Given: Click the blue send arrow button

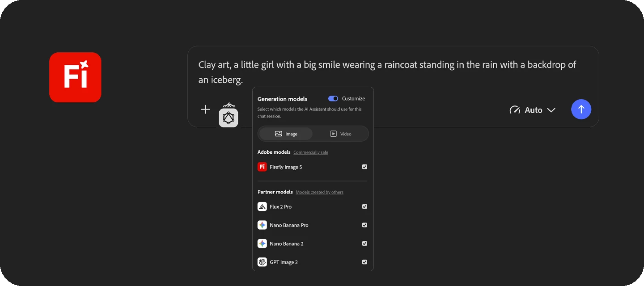Looking at the screenshot, I should pyautogui.click(x=581, y=109).
